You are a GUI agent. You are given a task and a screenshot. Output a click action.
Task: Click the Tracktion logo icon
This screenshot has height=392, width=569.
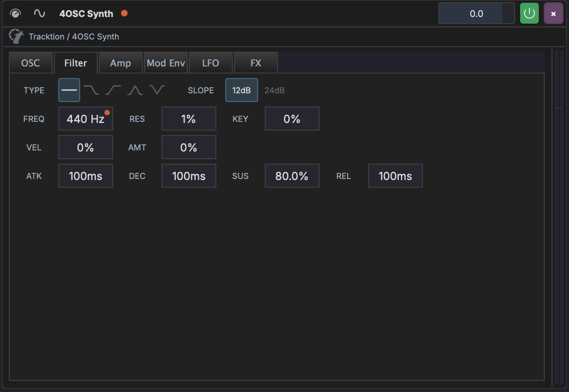tap(16, 36)
